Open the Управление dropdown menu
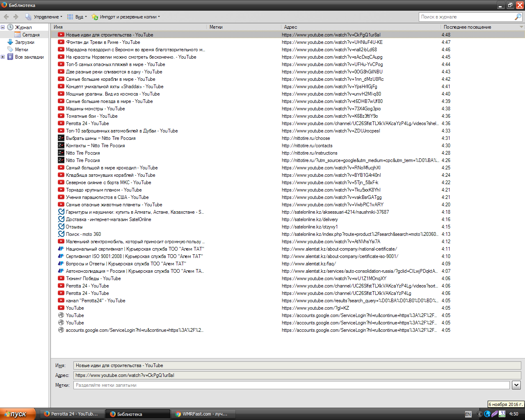This screenshot has width=525, height=420. click(x=44, y=17)
